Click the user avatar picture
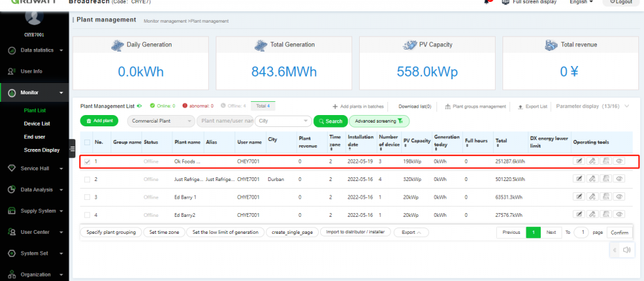The width and height of the screenshot is (644, 281). click(x=35, y=17)
